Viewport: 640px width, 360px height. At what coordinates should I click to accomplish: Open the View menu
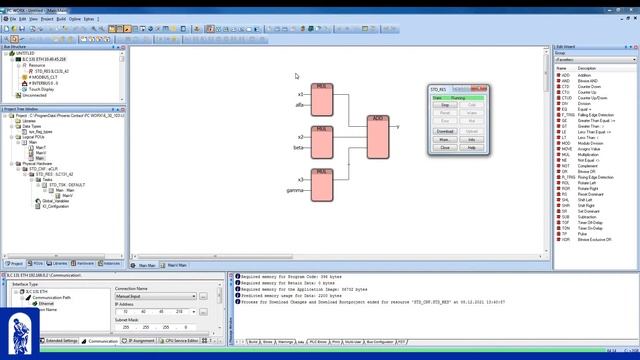point(33,19)
